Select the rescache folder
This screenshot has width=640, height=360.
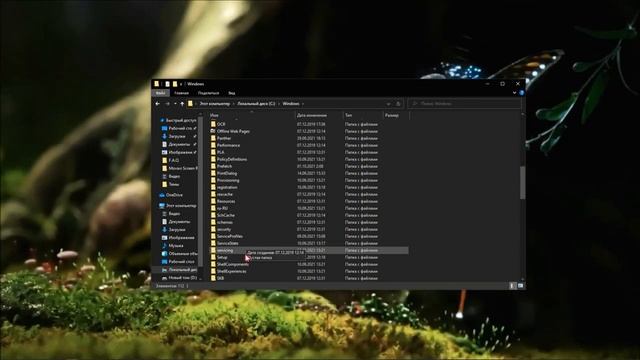[x=225, y=194]
